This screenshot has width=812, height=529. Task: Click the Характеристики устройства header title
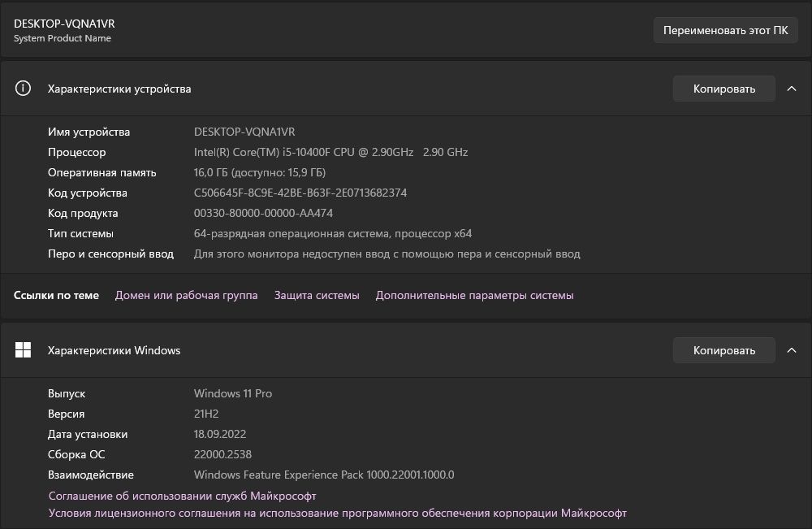[x=119, y=89]
